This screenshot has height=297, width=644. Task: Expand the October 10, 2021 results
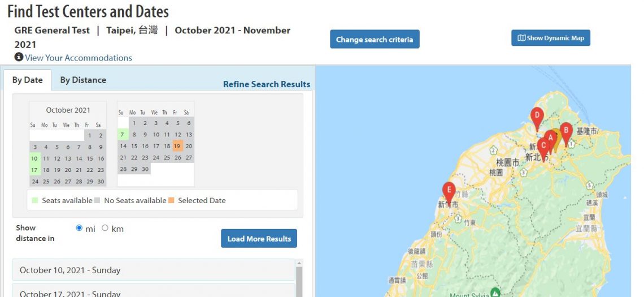click(153, 270)
